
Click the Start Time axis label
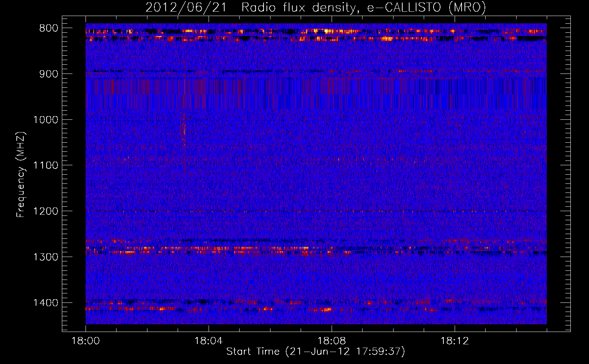click(x=316, y=352)
